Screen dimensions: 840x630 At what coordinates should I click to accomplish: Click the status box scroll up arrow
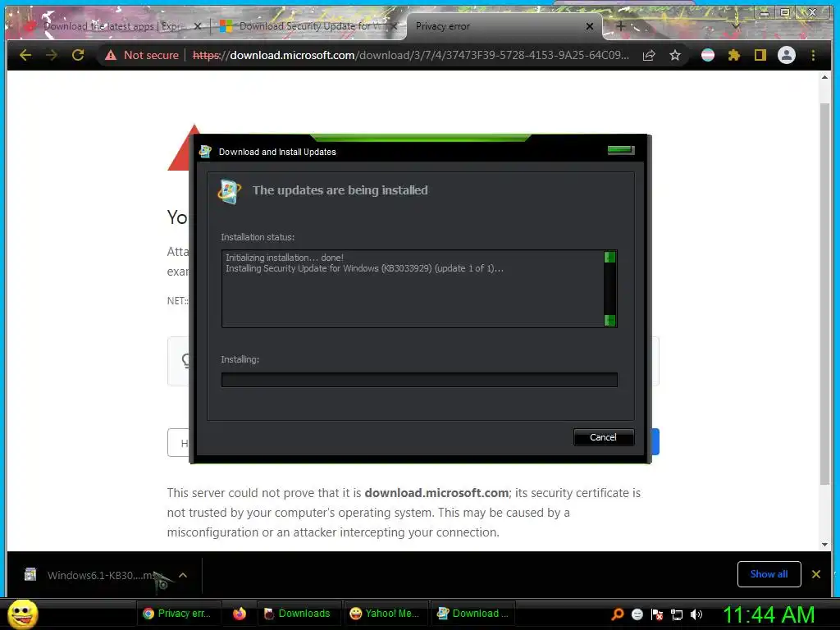pyautogui.click(x=609, y=257)
